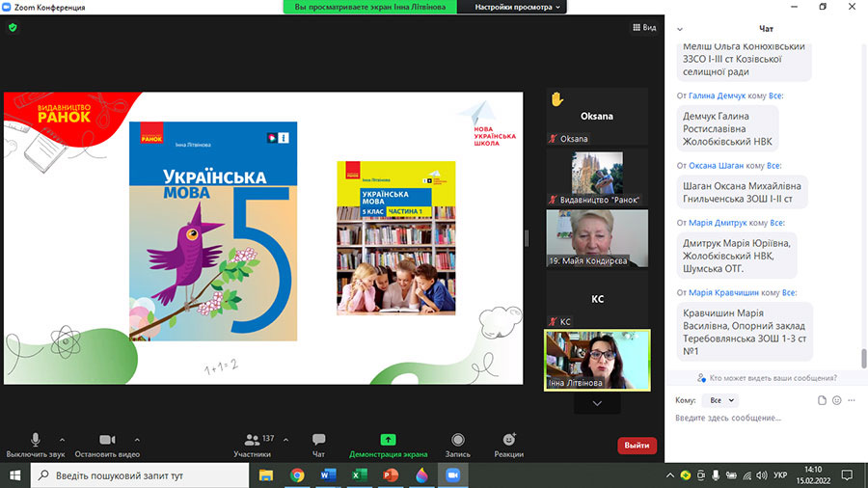Click the green encryption shield icon
Screen dimensions: 868x488
[x=13, y=27]
